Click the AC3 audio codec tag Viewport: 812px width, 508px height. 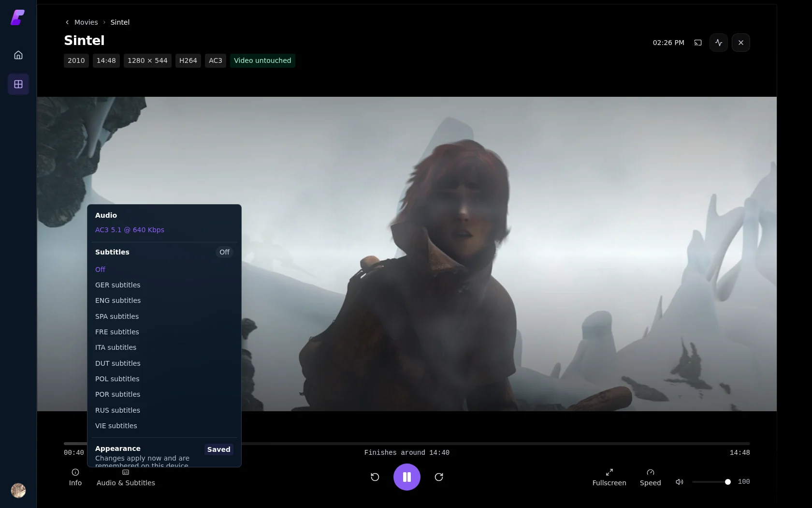(216, 60)
